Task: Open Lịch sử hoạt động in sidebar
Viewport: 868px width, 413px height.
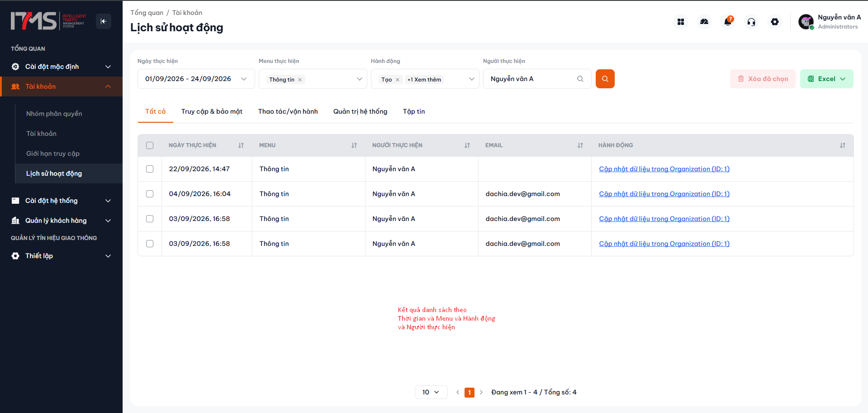Action: point(69,173)
